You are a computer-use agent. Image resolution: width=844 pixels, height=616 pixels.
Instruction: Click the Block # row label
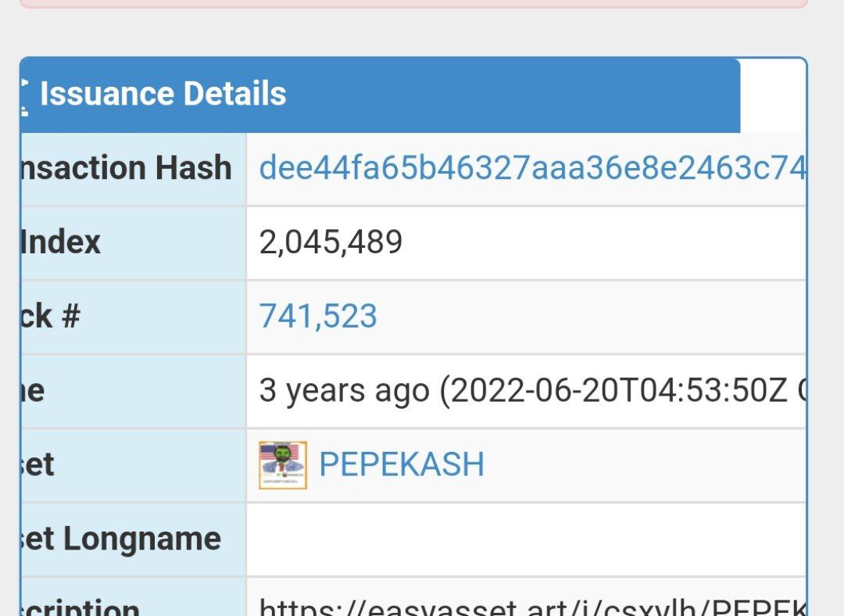click(x=50, y=316)
